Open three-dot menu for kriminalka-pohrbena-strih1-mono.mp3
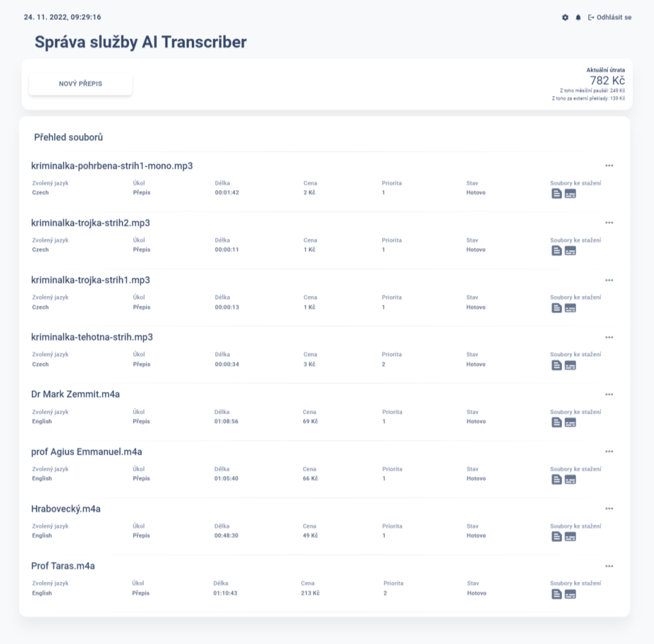The width and height of the screenshot is (654, 644). tap(609, 165)
